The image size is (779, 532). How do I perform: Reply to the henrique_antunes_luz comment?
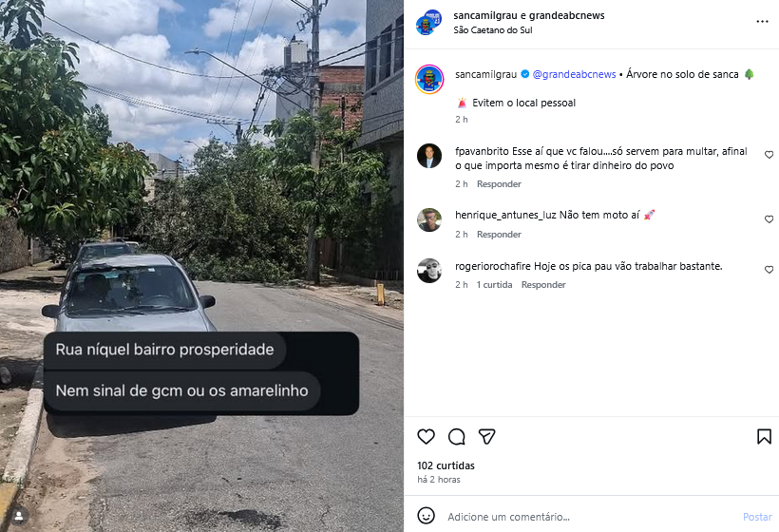point(499,235)
